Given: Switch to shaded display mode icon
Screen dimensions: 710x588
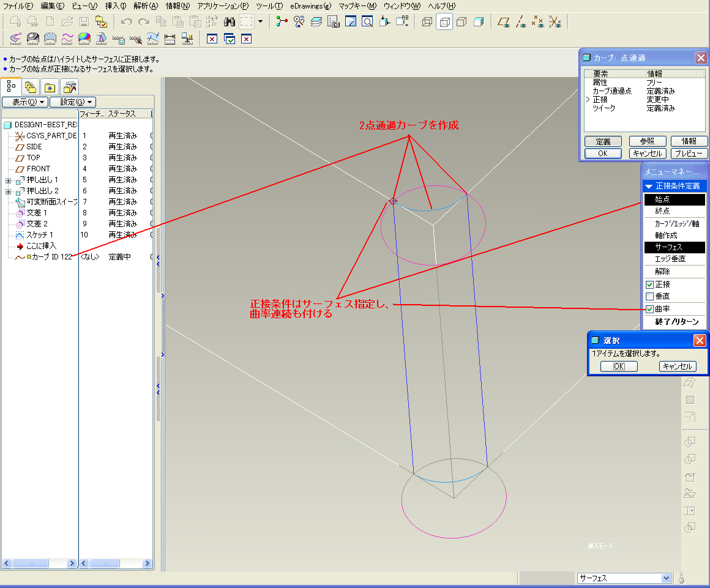Looking at the screenshot, I should click(479, 22).
